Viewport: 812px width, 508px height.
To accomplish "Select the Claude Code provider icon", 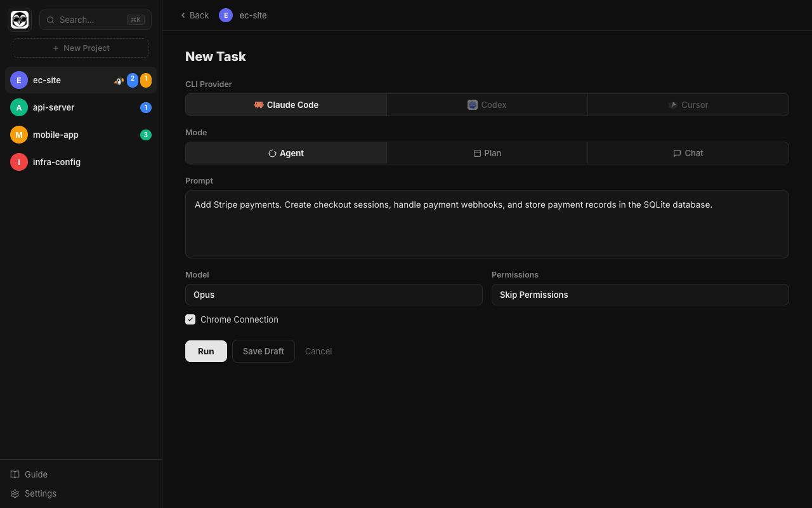I will 258,105.
